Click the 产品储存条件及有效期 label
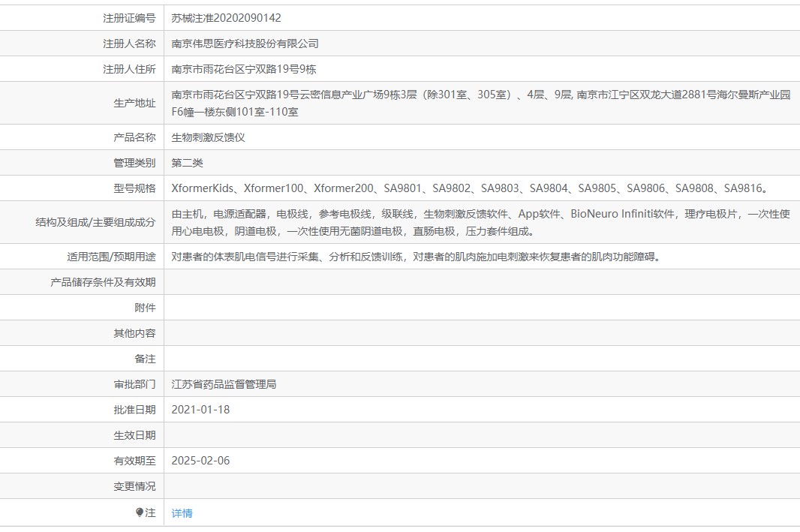The height and width of the screenshot is (532, 800). pyautogui.click(x=103, y=282)
